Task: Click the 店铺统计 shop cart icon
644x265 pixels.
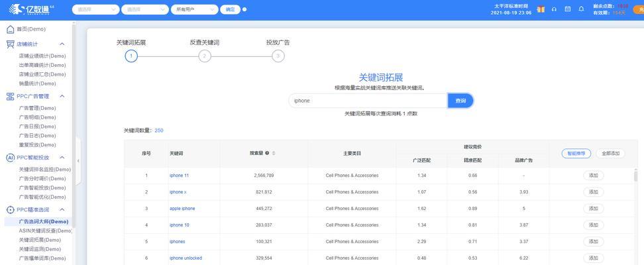Action: [10, 44]
